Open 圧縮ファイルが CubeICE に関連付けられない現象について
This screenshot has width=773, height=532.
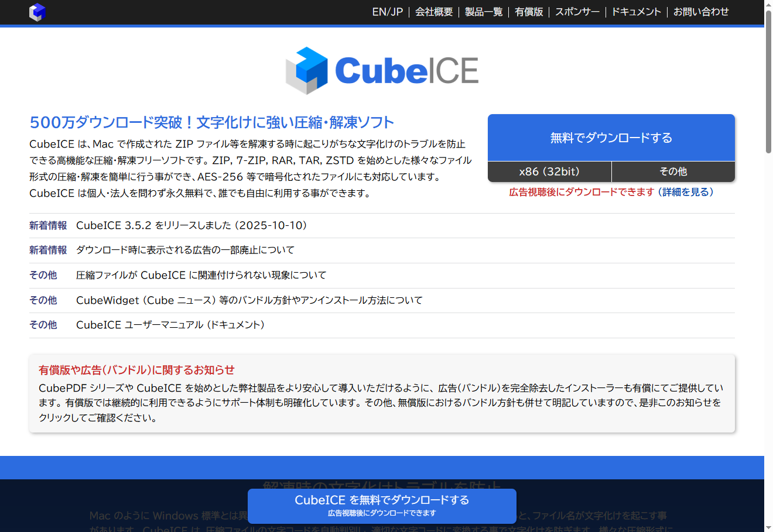coord(201,275)
